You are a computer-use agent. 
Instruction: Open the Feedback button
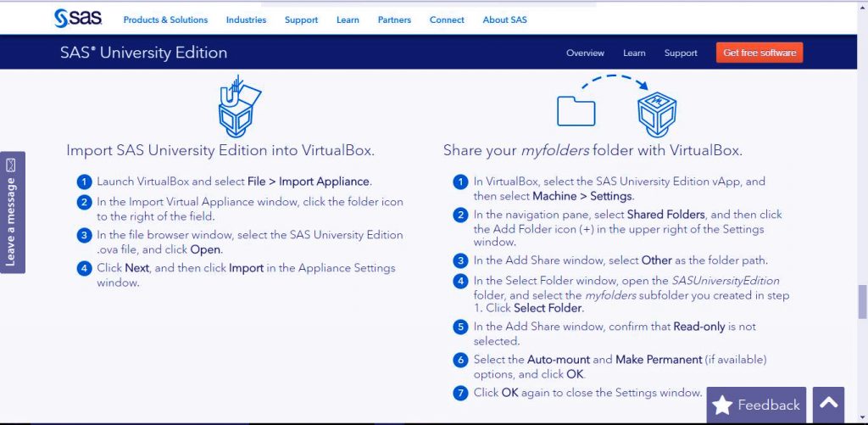tap(756, 405)
